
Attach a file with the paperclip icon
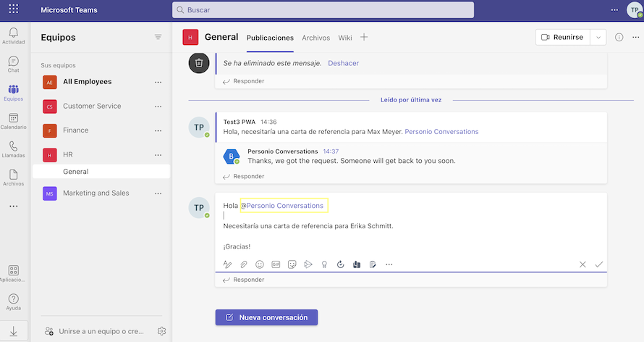point(244,264)
